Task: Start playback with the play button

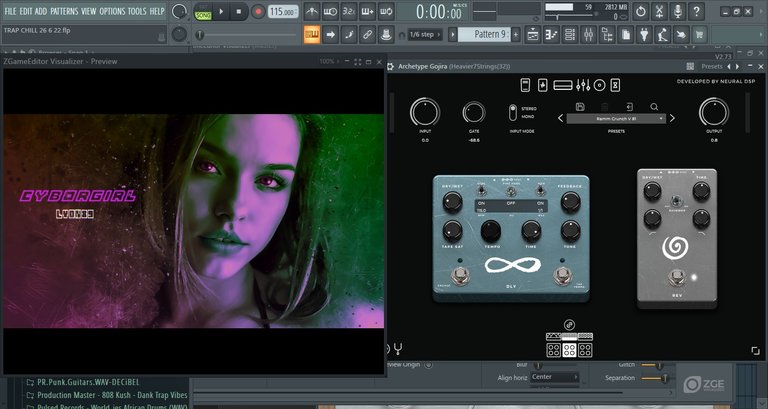Action: pos(221,12)
